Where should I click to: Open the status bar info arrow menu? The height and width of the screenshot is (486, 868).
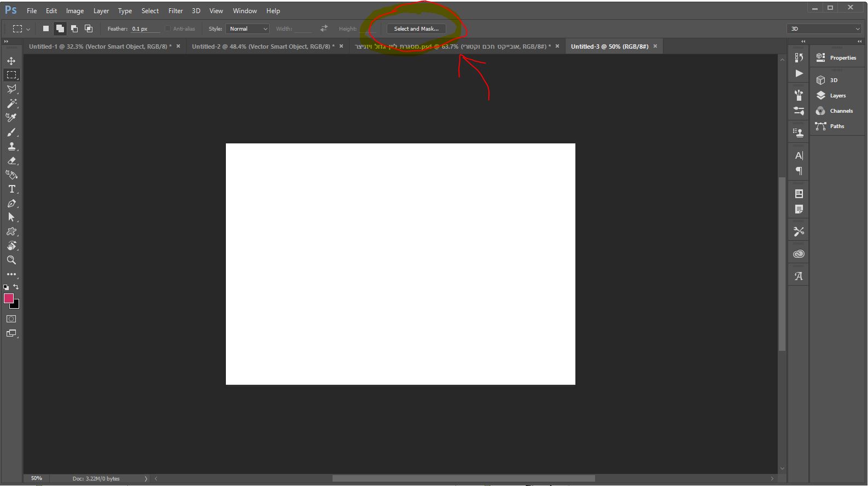[146, 479]
